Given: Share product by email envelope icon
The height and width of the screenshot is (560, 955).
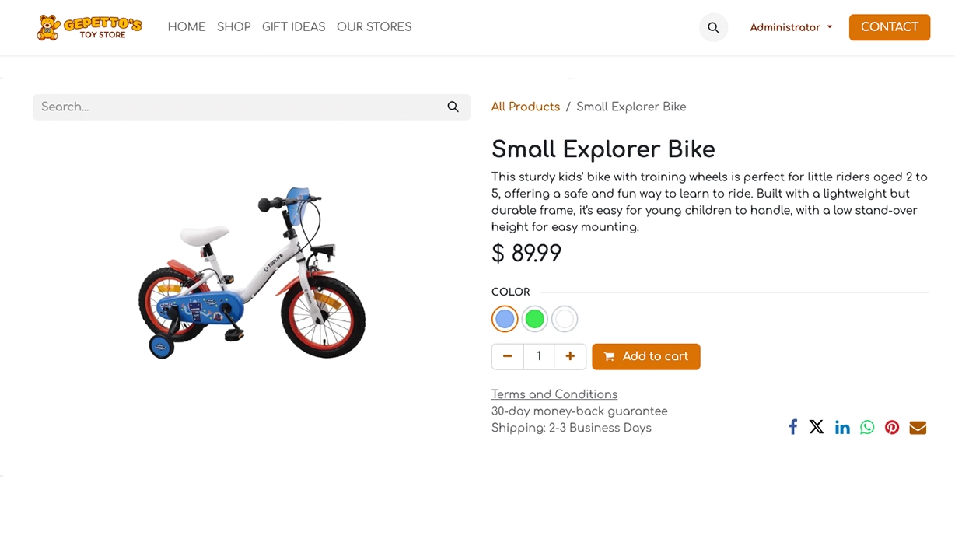Looking at the screenshot, I should 918,428.
